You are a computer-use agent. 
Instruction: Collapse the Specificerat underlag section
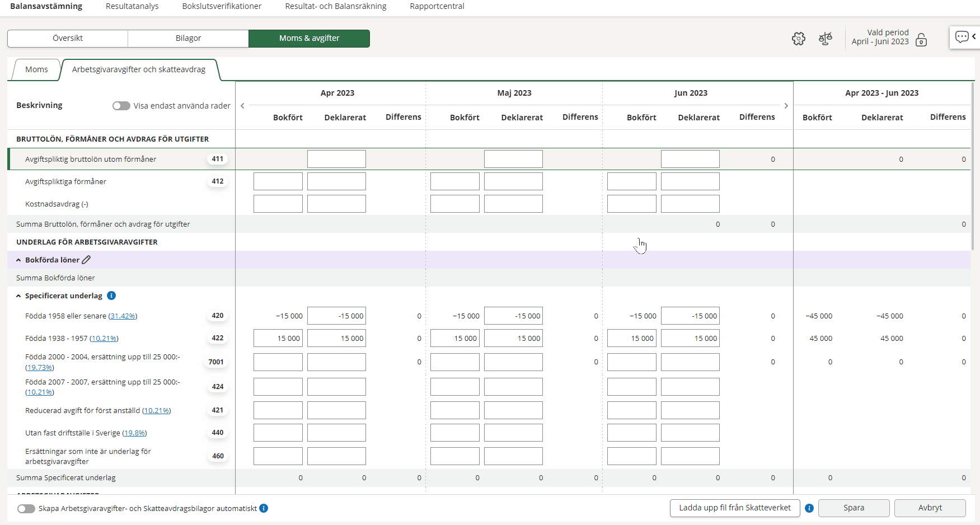(x=18, y=296)
